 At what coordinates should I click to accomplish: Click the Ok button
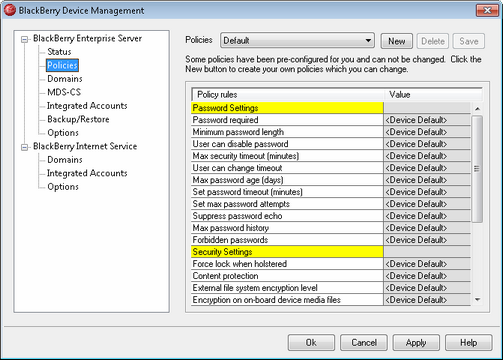coord(311,343)
